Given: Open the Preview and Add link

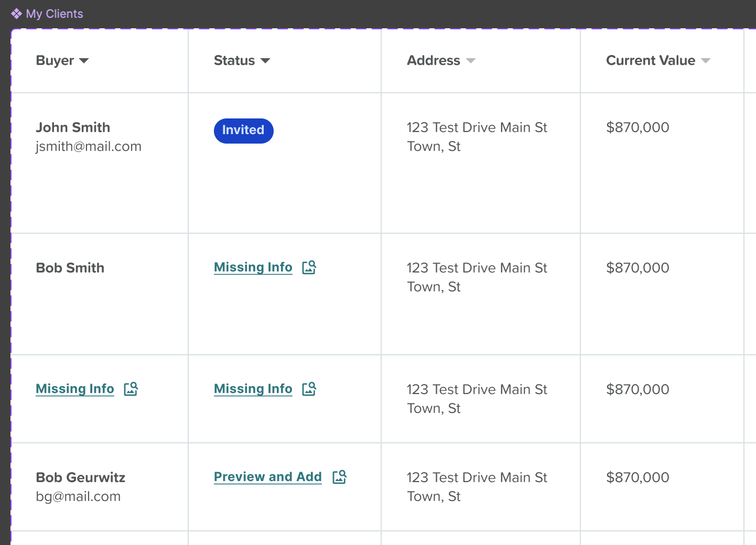Looking at the screenshot, I should tap(268, 477).
